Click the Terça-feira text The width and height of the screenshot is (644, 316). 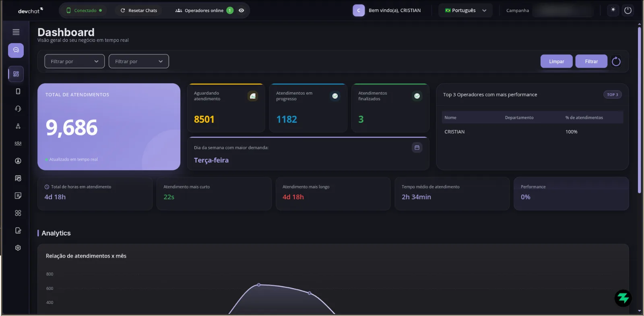pyautogui.click(x=211, y=160)
